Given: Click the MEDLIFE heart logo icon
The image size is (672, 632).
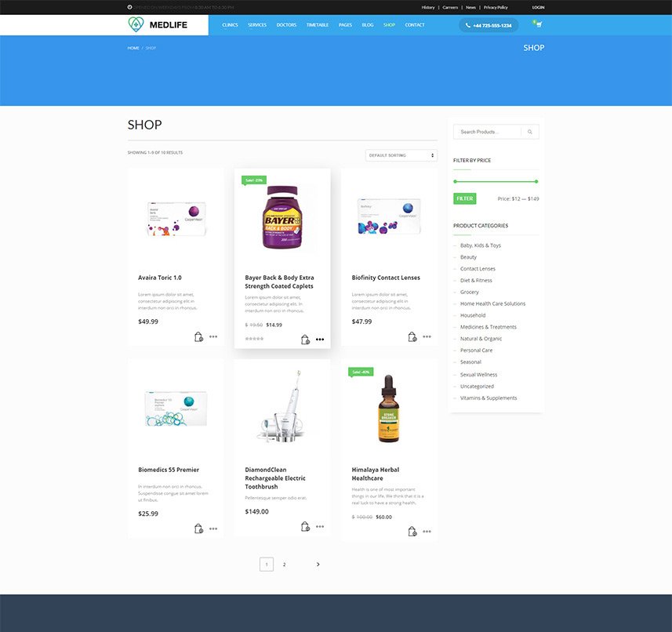Looking at the screenshot, I should (x=136, y=24).
